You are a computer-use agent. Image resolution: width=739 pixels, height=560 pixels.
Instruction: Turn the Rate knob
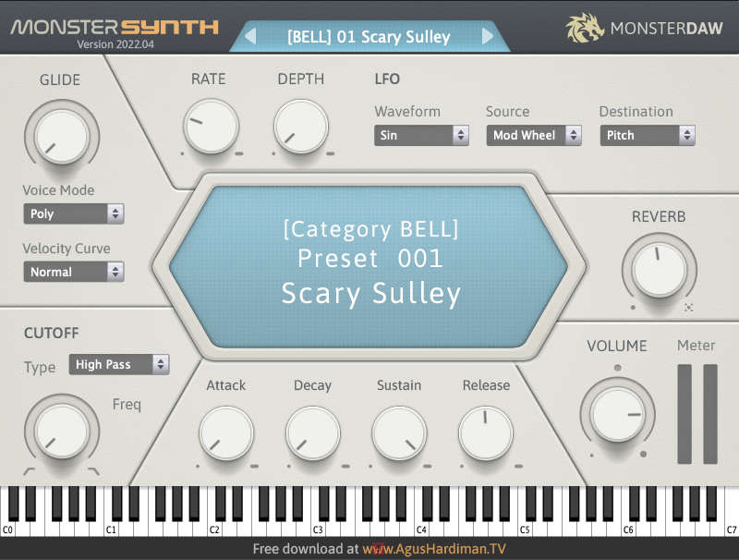[x=209, y=127]
